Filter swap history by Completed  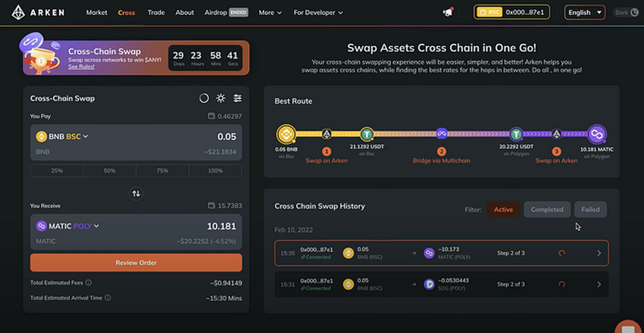tap(547, 210)
